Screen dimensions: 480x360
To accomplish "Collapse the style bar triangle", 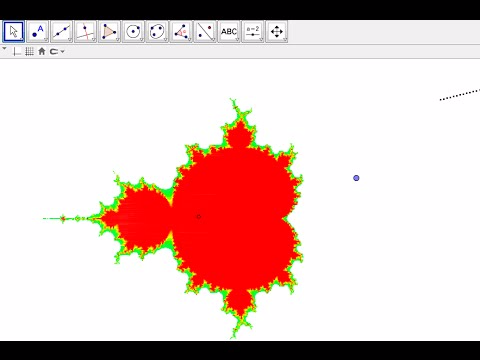I will pyautogui.click(x=4, y=49).
